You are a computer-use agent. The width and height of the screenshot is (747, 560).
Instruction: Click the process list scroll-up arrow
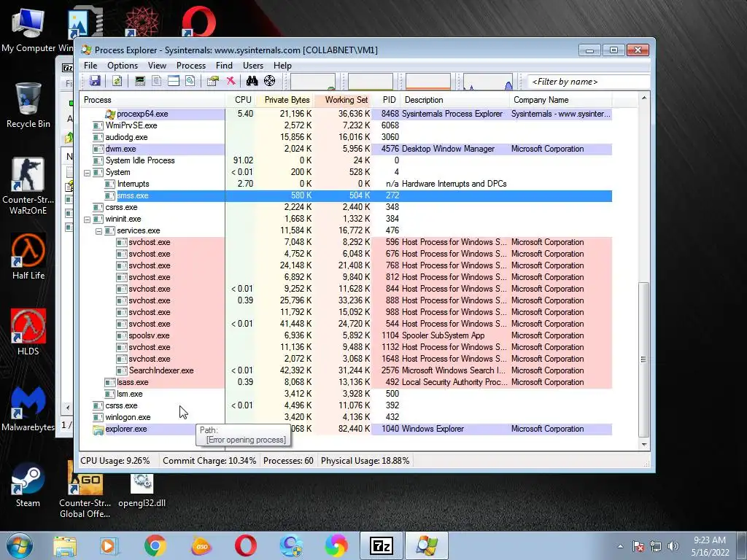pos(644,98)
